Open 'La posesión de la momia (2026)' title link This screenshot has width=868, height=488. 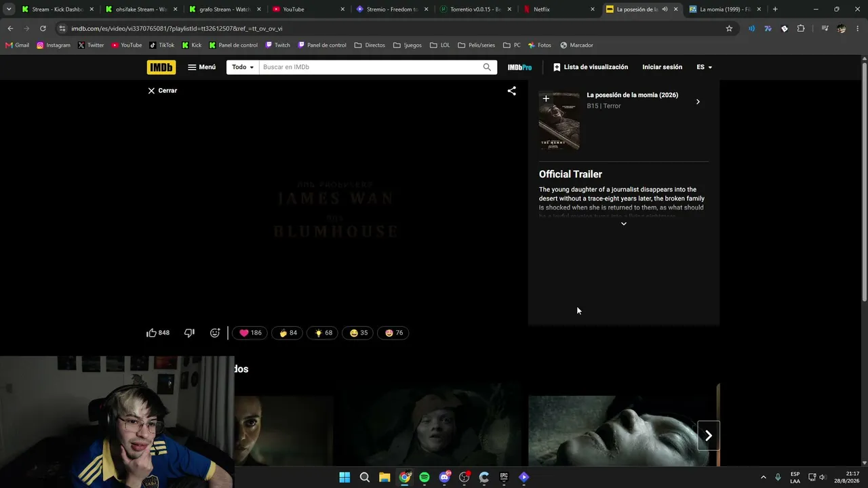click(x=633, y=95)
